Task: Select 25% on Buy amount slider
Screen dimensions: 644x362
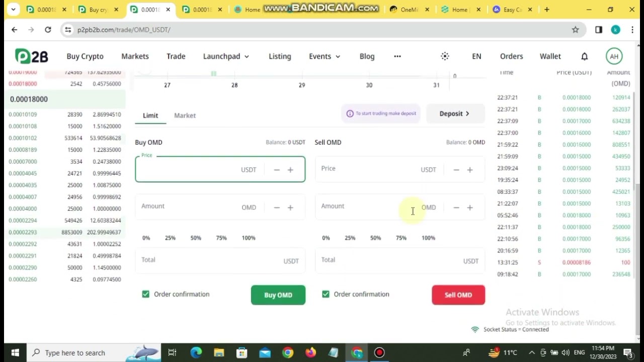Action: coord(170,238)
